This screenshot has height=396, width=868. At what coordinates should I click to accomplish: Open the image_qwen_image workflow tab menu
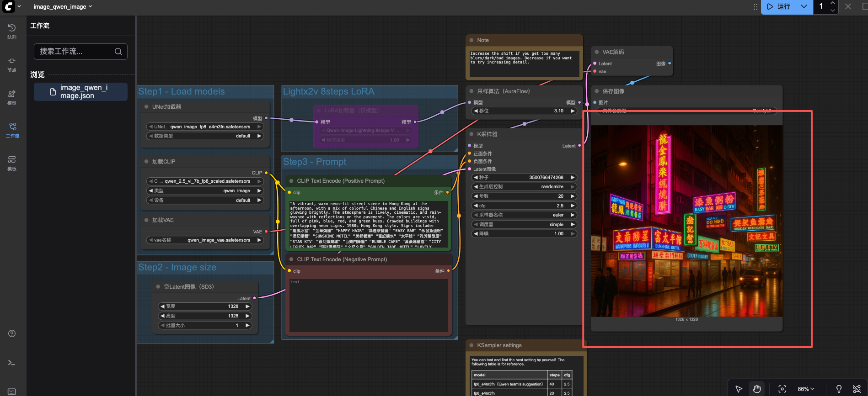point(63,6)
